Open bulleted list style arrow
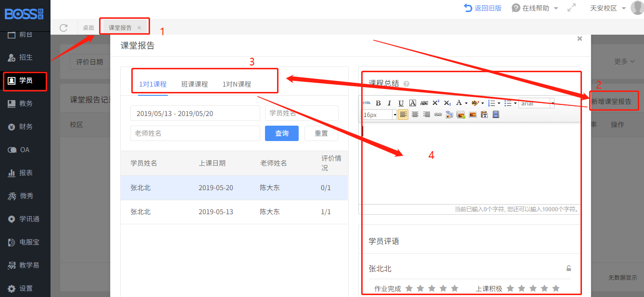644x297 pixels. point(515,103)
